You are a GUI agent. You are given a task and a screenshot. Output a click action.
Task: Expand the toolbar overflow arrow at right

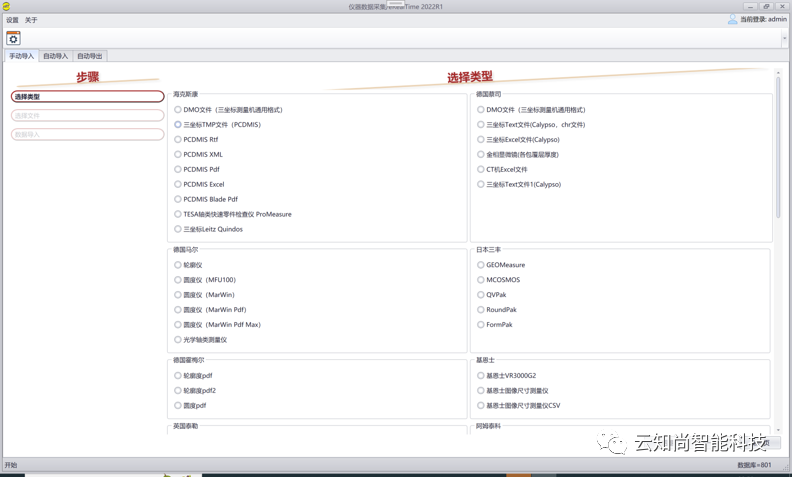click(784, 39)
